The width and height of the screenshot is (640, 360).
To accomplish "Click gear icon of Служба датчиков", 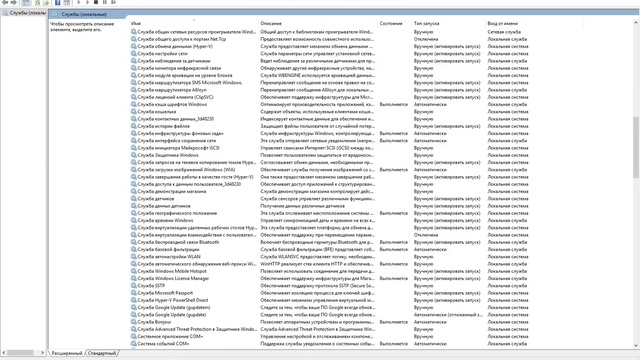I will coord(133,199).
